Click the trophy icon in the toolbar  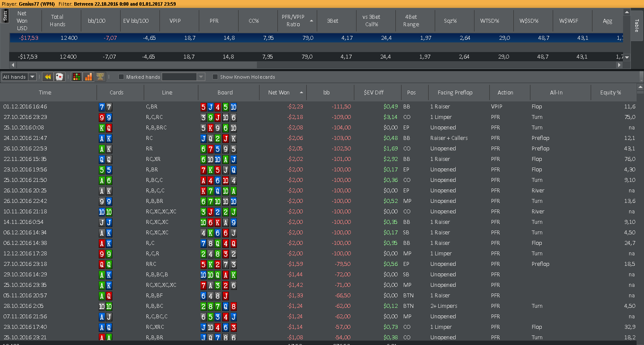click(x=100, y=77)
